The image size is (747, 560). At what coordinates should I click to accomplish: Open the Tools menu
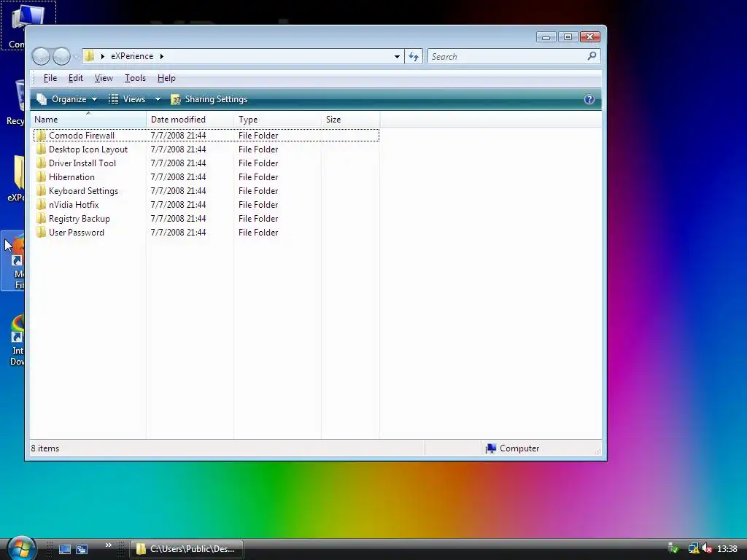pyautogui.click(x=135, y=78)
